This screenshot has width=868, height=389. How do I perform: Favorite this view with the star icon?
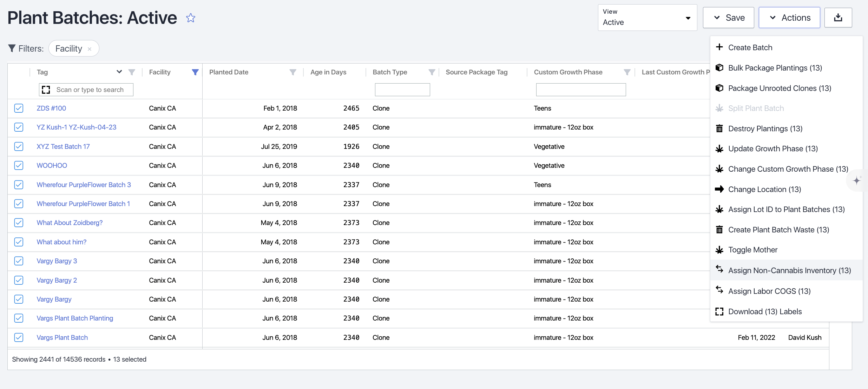191,18
